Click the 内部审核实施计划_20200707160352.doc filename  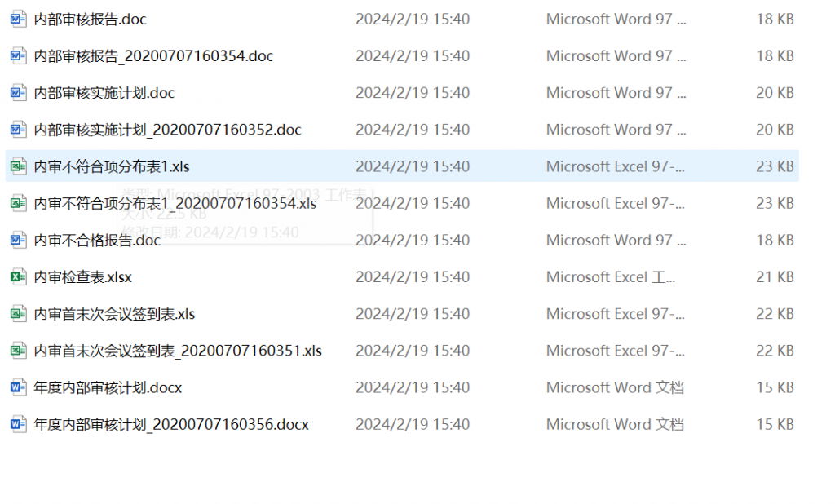click(x=167, y=129)
